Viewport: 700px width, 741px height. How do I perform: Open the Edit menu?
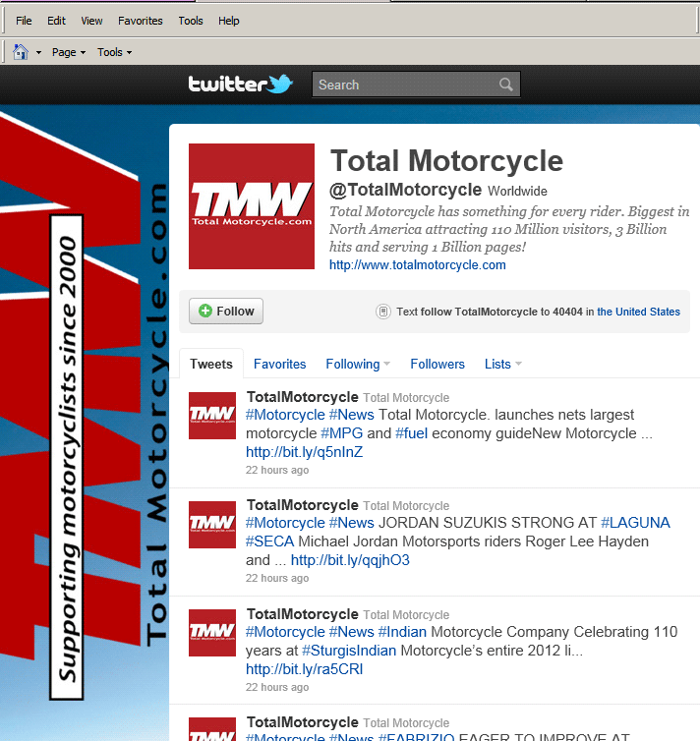(x=56, y=21)
